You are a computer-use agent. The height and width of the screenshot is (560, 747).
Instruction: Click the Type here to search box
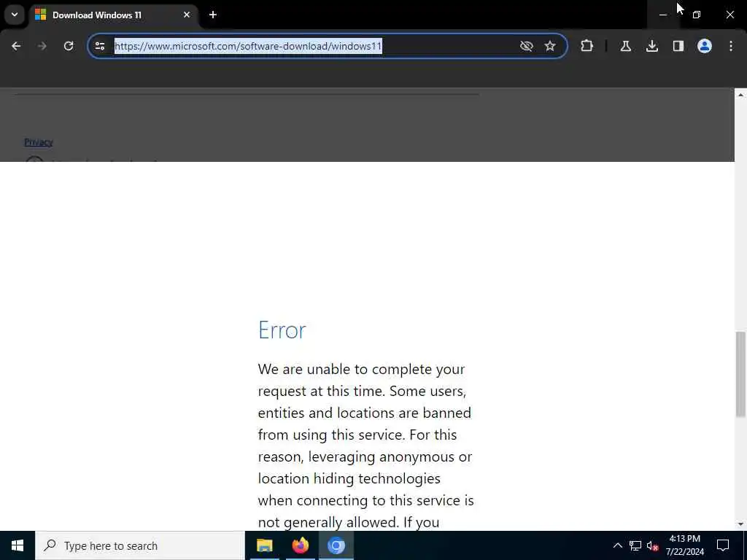click(x=139, y=545)
